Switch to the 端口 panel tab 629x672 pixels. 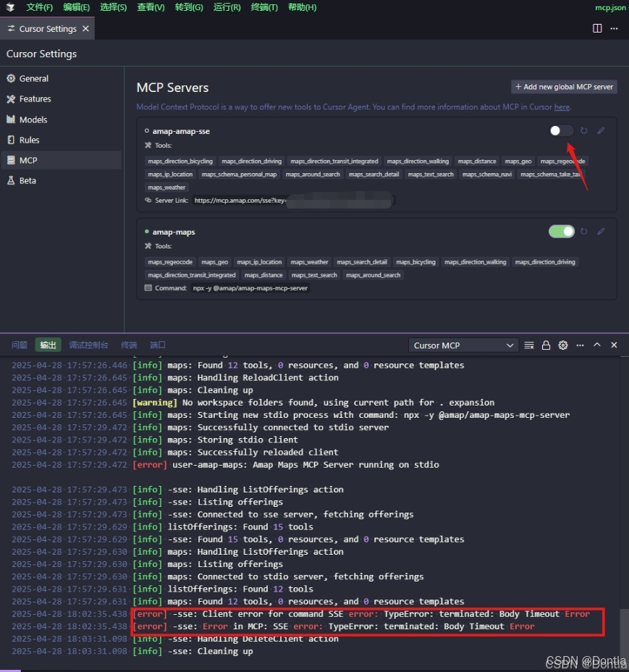tap(157, 345)
